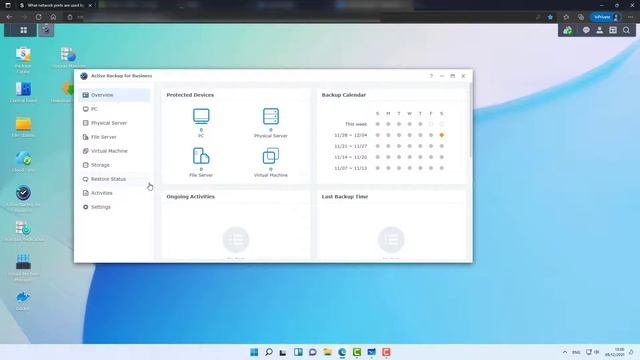Open DSM search magnifier icon

tap(627, 30)
